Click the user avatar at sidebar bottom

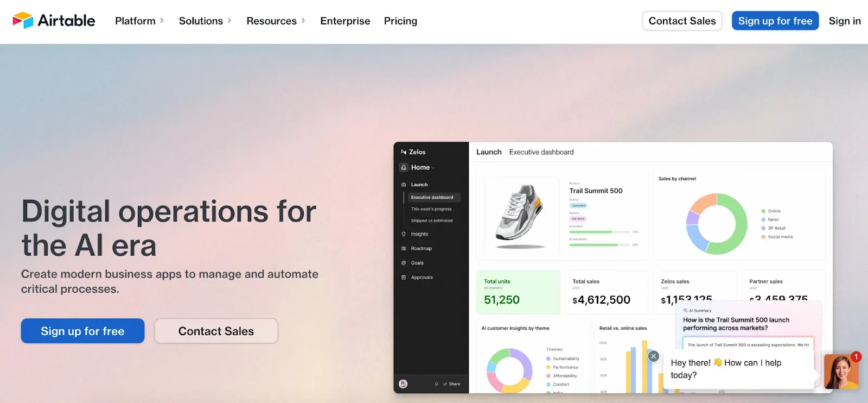[403, 384]
